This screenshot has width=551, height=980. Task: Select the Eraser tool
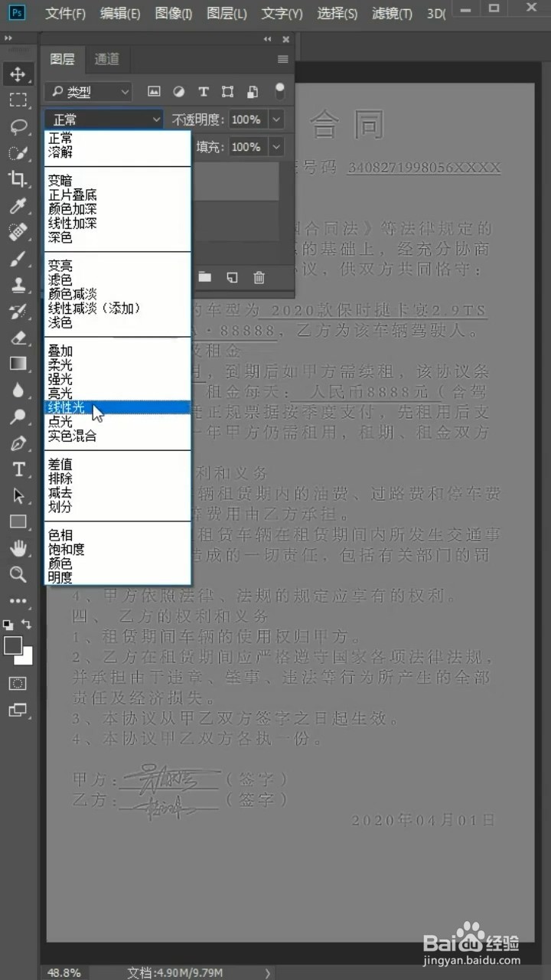tap(18, 337)
